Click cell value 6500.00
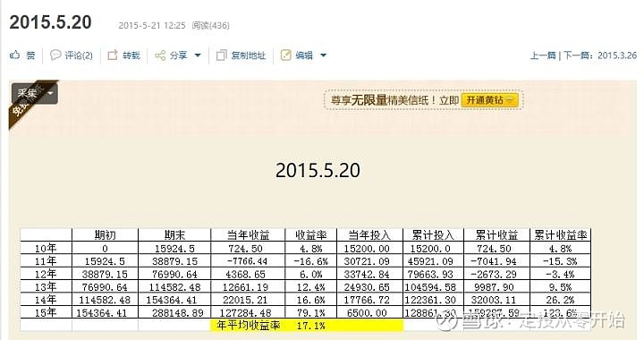Viewport: 644px width, 340px height. point(367,313)
